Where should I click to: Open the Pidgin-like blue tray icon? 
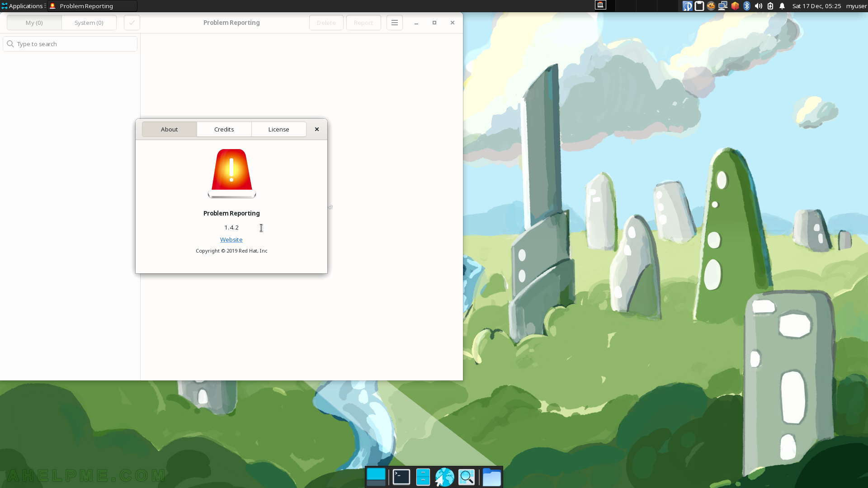coord(687,6)
